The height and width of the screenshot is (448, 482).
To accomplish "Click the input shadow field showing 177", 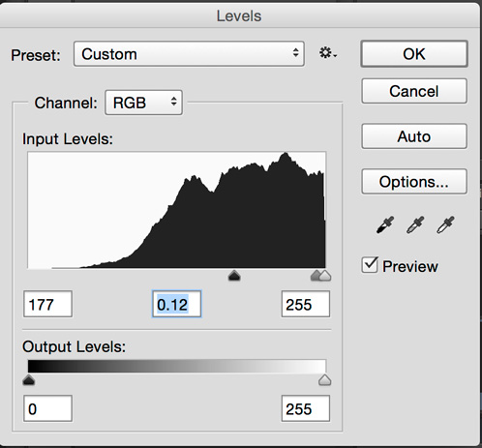I will coord(47,304).
